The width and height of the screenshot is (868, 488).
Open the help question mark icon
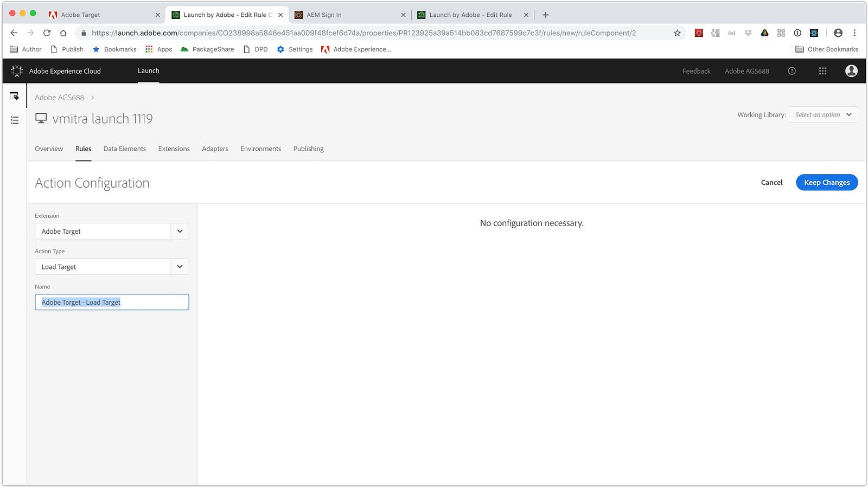pos(792,71)
